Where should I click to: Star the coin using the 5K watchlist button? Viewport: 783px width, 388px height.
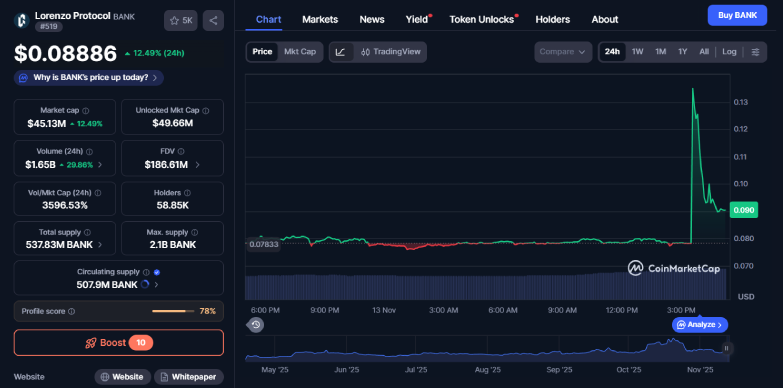point(181,20)
